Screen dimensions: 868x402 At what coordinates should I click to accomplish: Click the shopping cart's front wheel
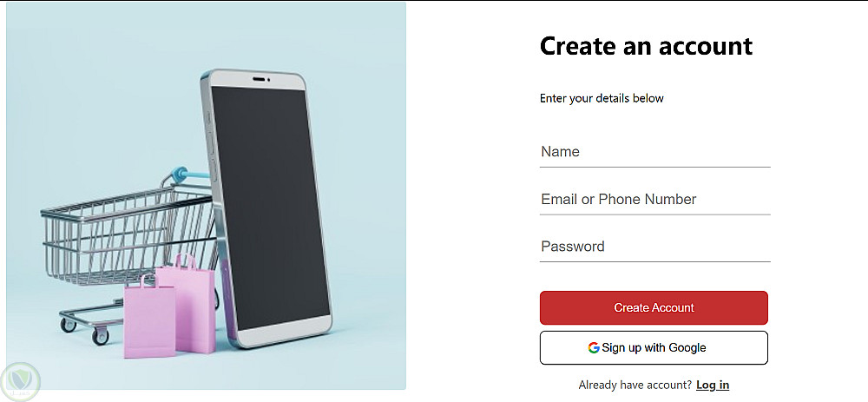(x=101, y=335)
